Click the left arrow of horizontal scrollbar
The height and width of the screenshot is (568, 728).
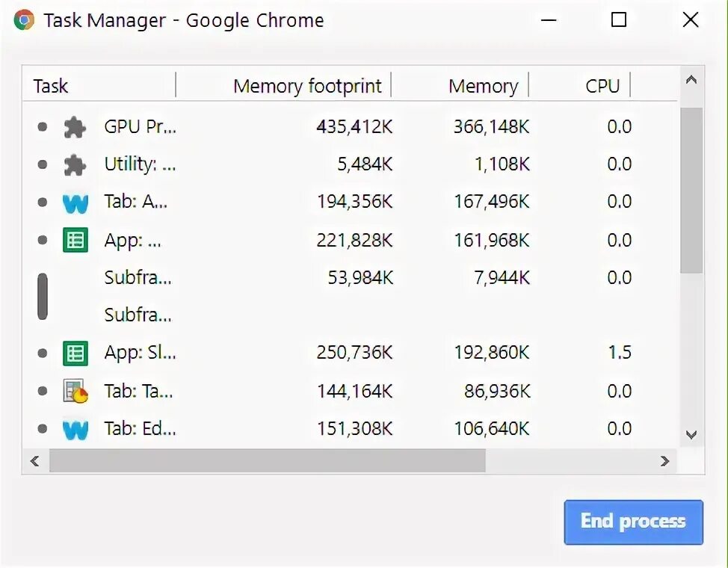(x=34, y=461)
